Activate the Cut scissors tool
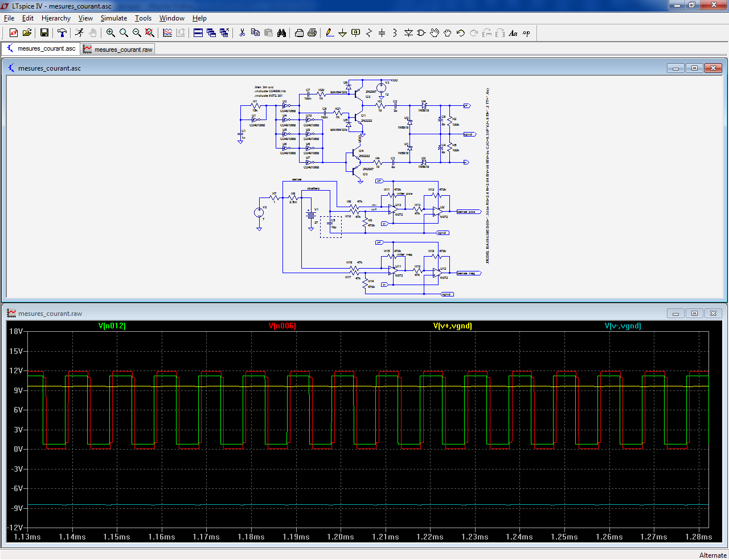Viewport: 729px width, 560px height. click(x=242, y=33)
